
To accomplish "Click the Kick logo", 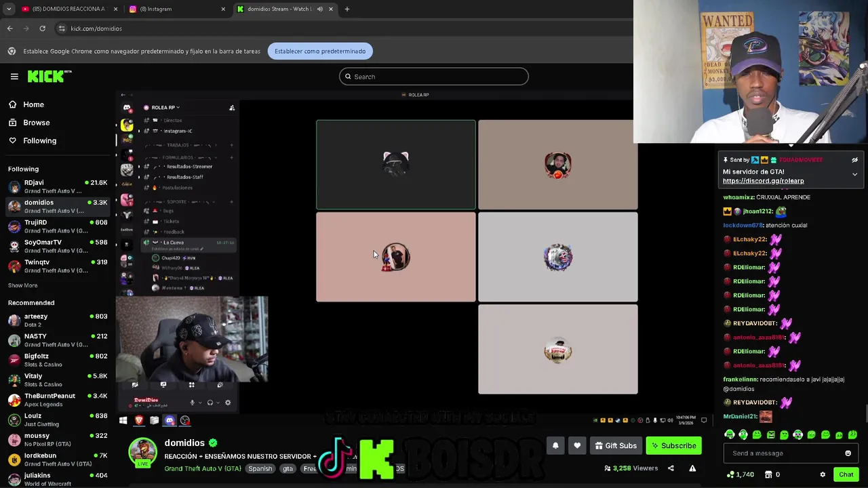I will coord(50,76).
